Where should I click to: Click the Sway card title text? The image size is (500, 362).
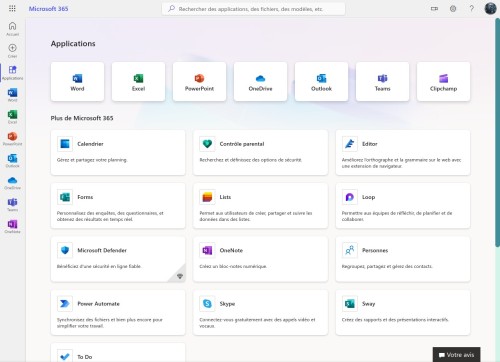[369, 304]
